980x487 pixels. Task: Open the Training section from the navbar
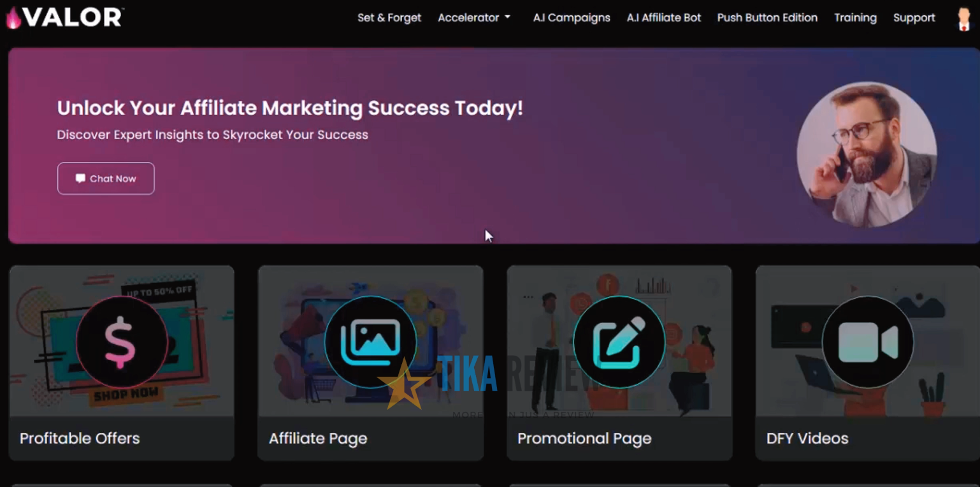(855, 18)
